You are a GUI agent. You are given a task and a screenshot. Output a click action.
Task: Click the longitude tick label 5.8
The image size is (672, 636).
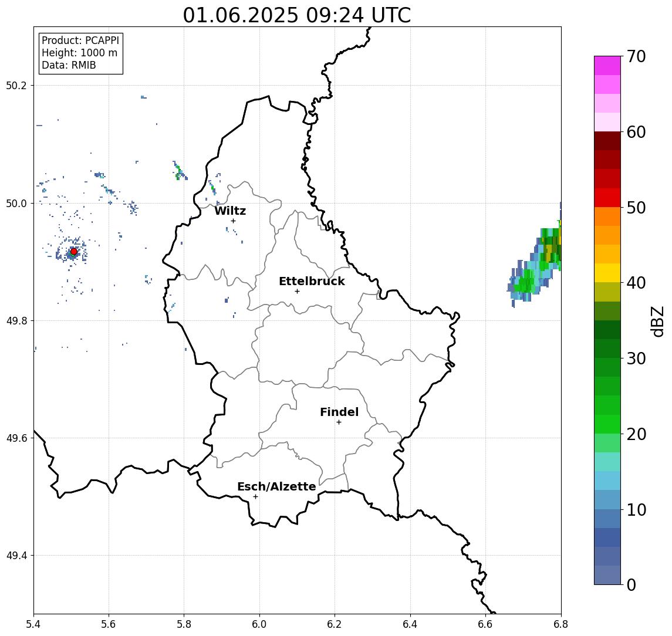[x=184, y=624]
